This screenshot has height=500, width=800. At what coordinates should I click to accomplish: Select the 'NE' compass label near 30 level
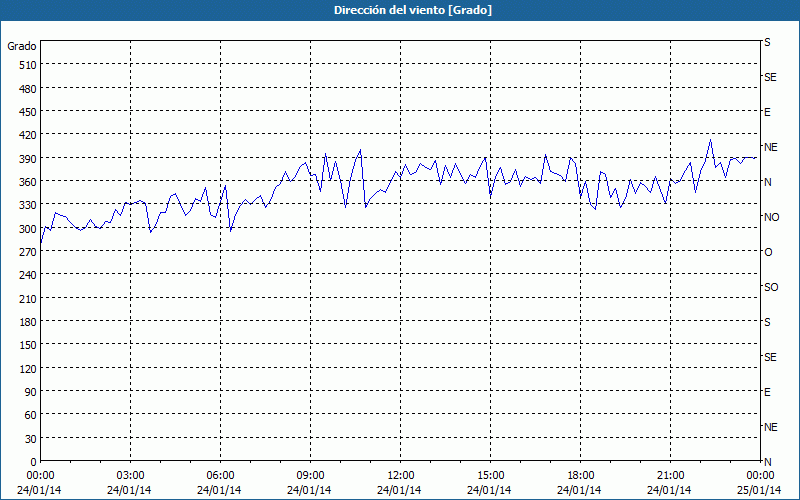[x=770, y=427]
